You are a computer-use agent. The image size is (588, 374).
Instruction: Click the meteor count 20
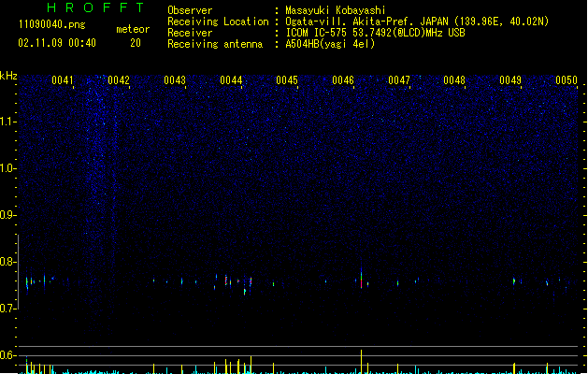(136, 43)
